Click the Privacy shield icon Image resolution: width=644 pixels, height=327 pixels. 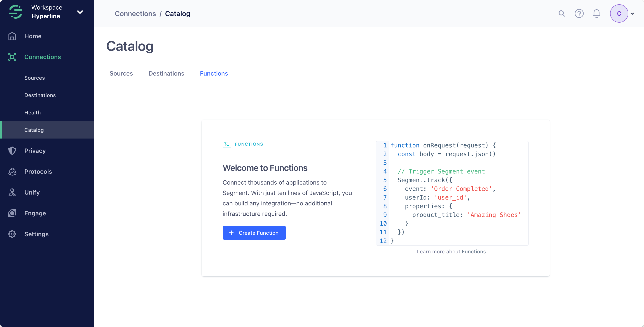point(12,151)
